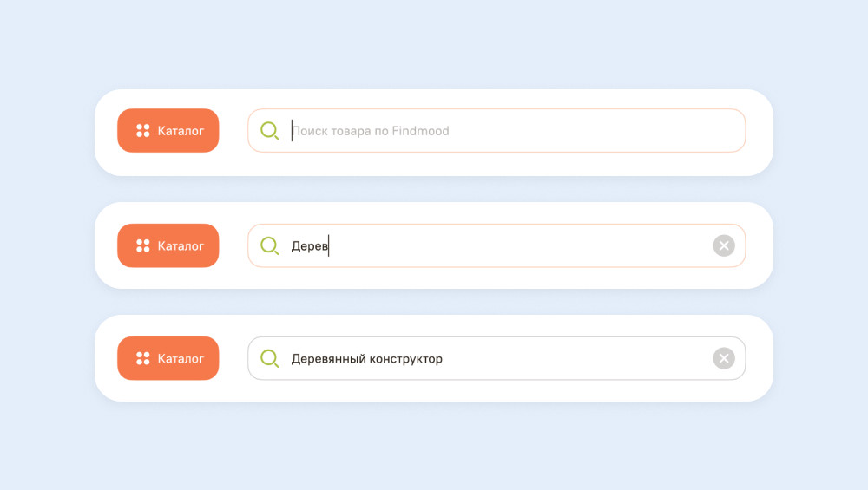
Task: Click the typed word 'Дерев'
Action: tap(310, 246)
